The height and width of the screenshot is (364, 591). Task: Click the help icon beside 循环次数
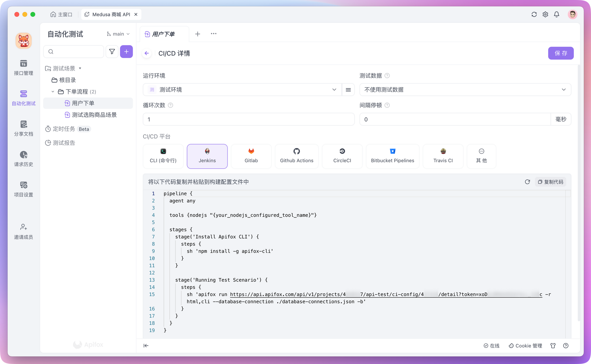[171, 105]
